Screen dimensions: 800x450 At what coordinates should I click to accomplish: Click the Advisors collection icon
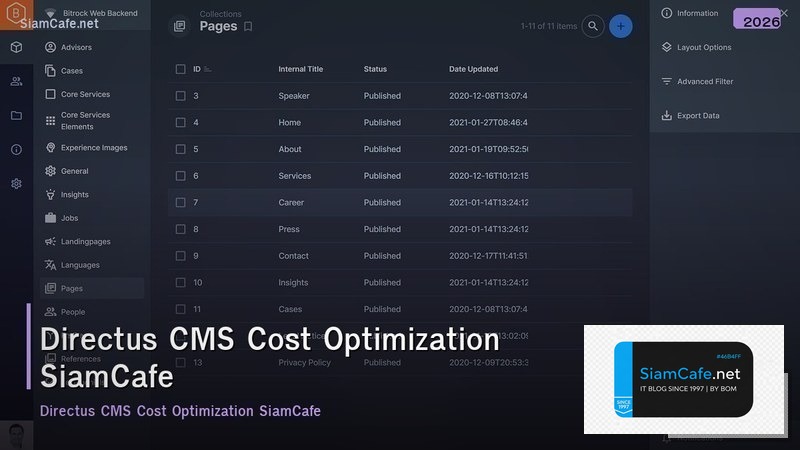50,47
